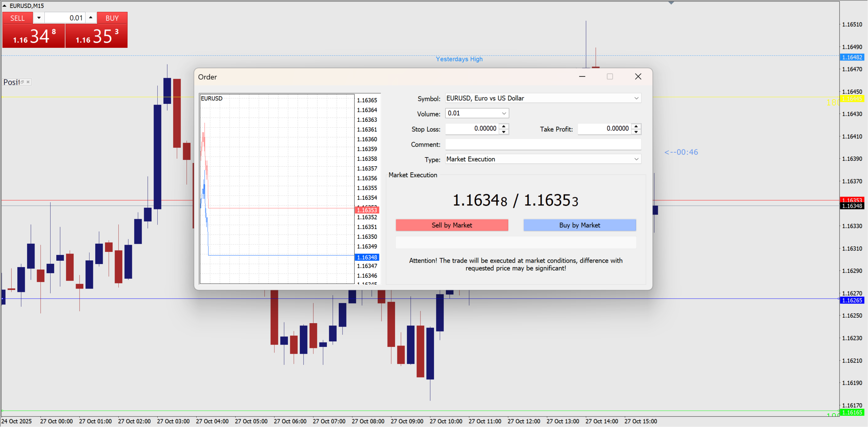This screenshot has height=427, width=868.
Task: Expand the Volume combo box
Action: 504,114
